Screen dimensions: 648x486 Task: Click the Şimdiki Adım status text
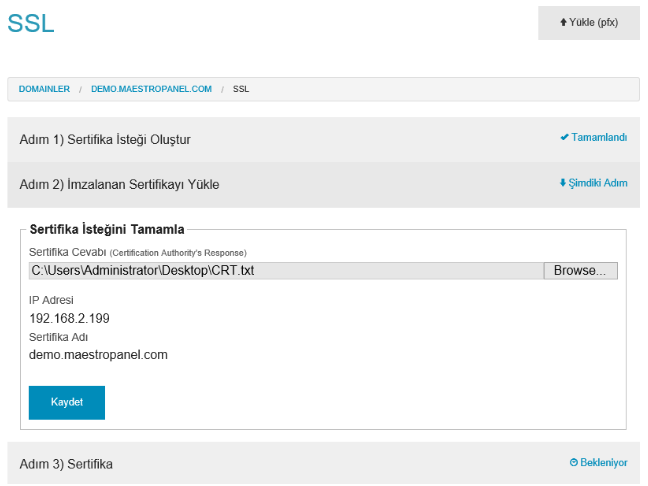pyautogui.click(x=598, y=183)
